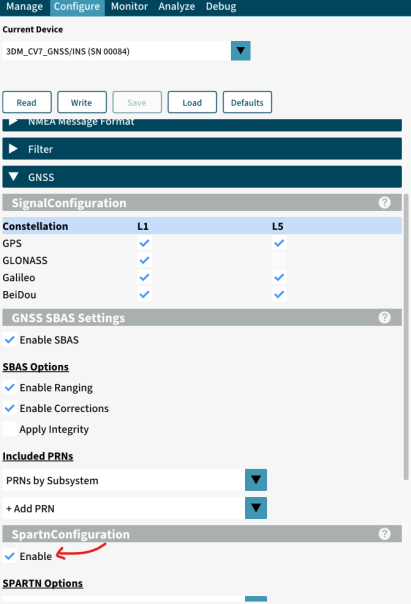Open GNSS SBAS Settings help icon
This screenshot has height=604, width=411.
point(384,317)
